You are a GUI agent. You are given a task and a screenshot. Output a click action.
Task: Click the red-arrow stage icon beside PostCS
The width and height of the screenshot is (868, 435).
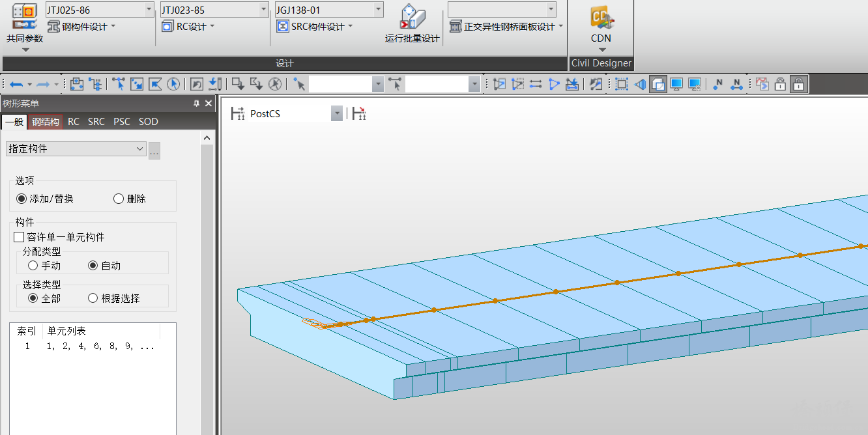(x=359, y=114)
